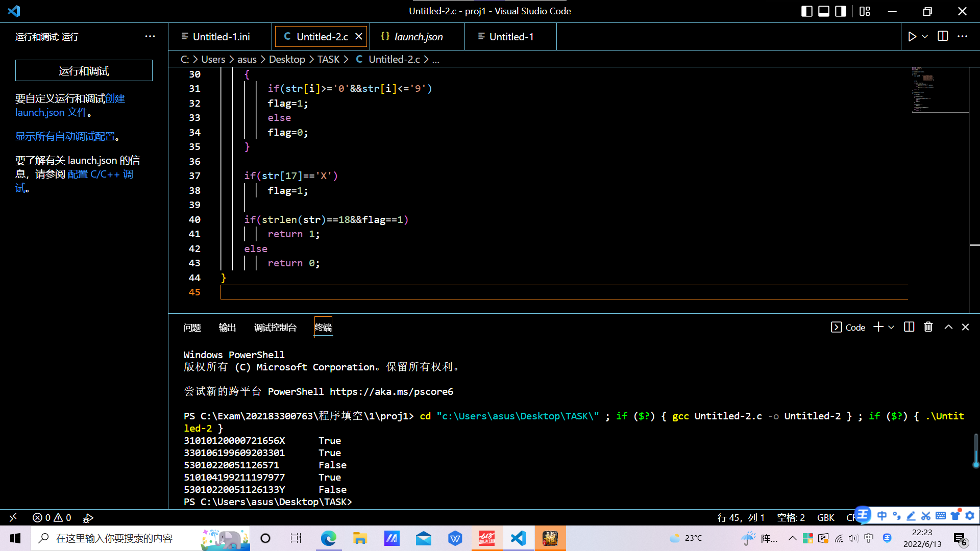
Task: Select the Code terminal instance
Action: point(848,328)
